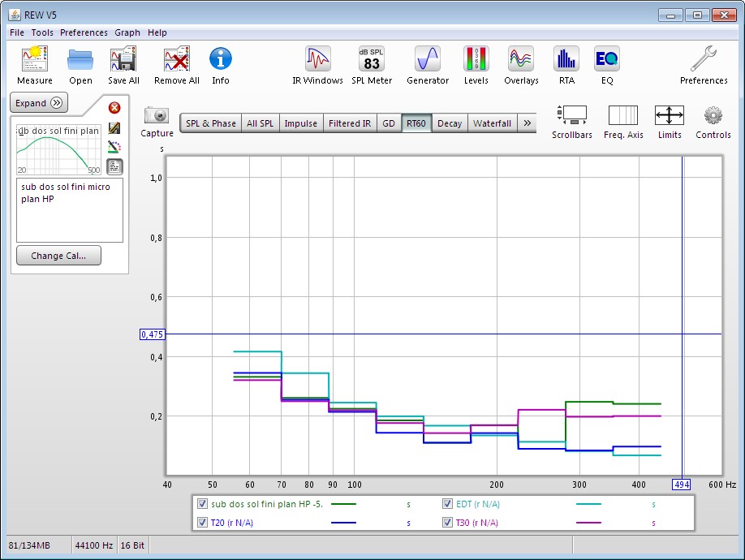This screenshot has width=745, height=560.
Task: Capture the graph with camera icon
Action: 157,115
